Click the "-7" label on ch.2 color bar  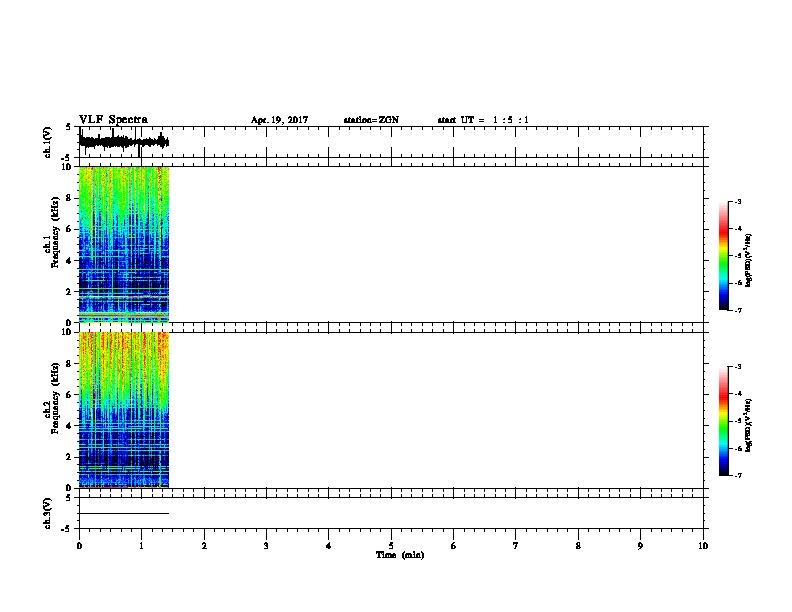737,476
